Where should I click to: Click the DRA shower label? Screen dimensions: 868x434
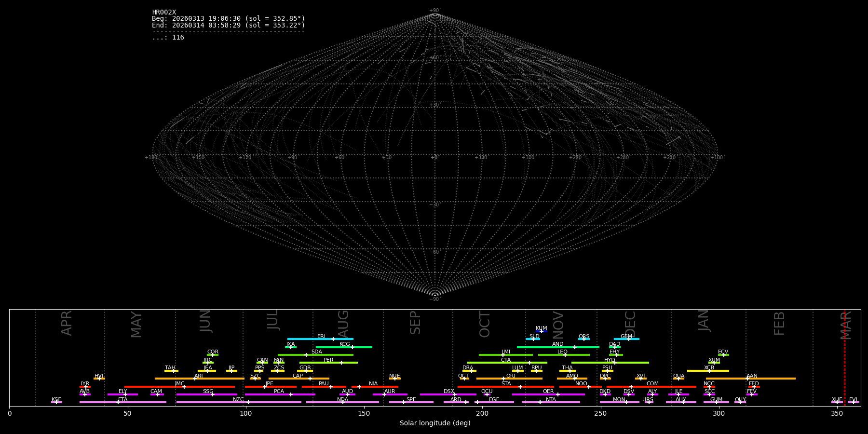(x=468, y=368)
